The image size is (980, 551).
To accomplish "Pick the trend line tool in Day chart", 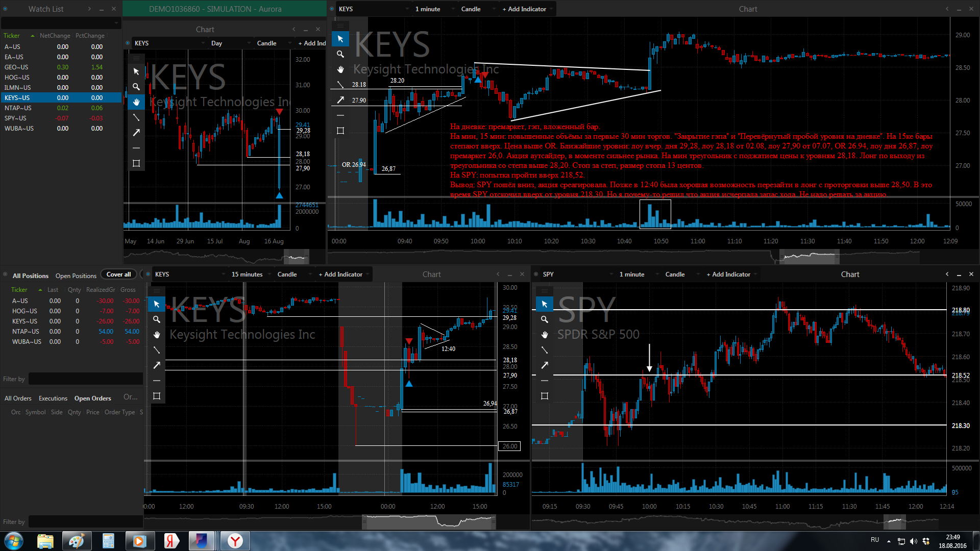I will tap(136, 117).
